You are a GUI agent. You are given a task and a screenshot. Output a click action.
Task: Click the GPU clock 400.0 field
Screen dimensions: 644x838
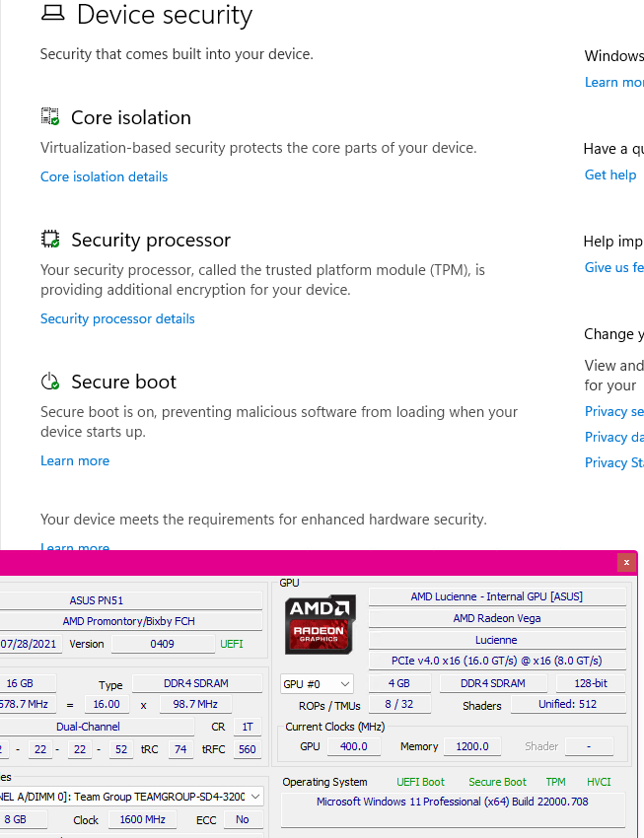pos(353,746)
